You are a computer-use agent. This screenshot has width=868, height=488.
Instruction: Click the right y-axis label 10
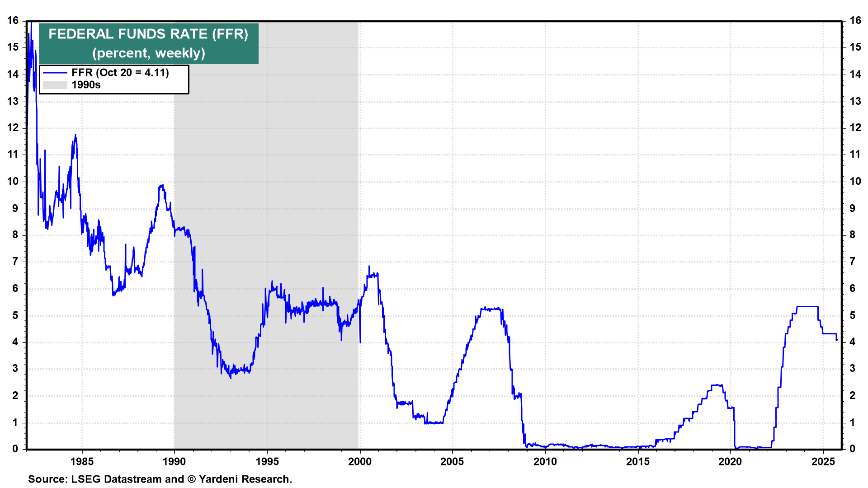click(x=855, y=181)
